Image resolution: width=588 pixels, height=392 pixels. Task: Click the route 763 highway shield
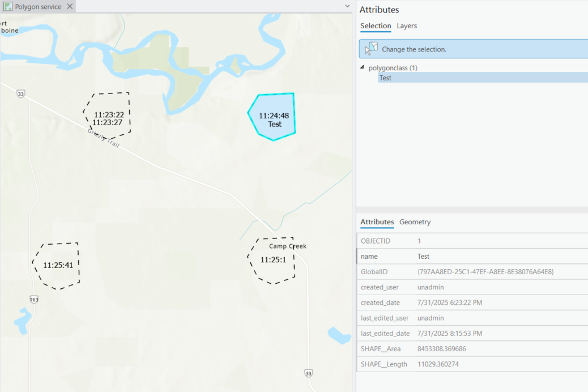(x=34, y=299)
